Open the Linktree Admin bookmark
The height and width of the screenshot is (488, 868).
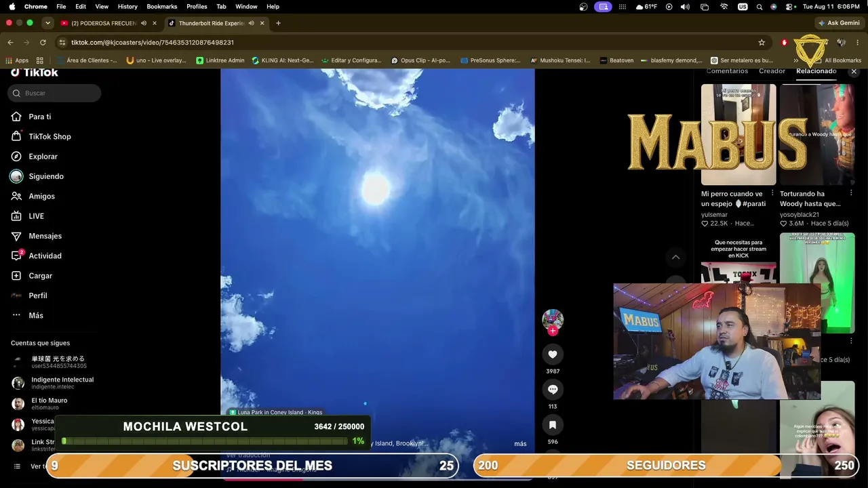coord(220,60)
